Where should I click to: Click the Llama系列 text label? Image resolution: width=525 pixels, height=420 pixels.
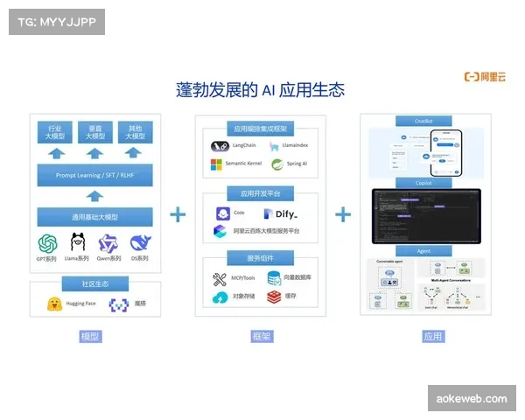[76, 258]
